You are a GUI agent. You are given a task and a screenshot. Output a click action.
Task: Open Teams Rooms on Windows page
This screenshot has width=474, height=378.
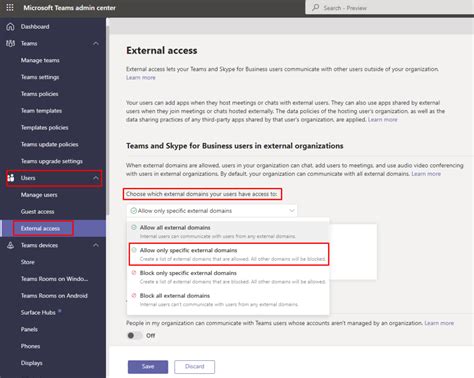[x=54, y=279]
